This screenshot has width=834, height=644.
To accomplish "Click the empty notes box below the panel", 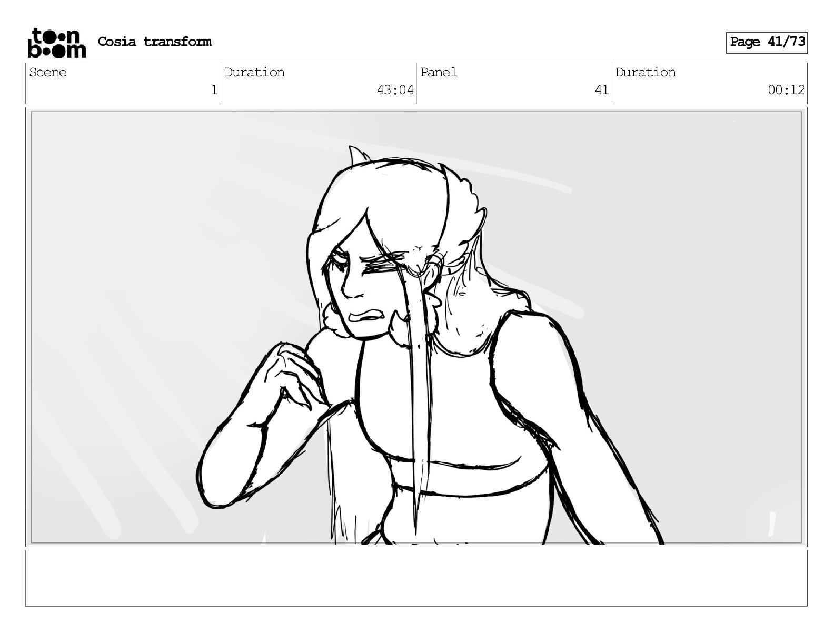I will coord(416,578).
